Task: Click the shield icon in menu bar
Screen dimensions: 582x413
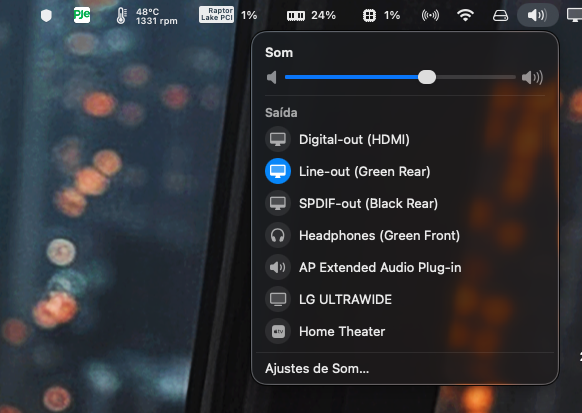Action: tap(46, 16)
